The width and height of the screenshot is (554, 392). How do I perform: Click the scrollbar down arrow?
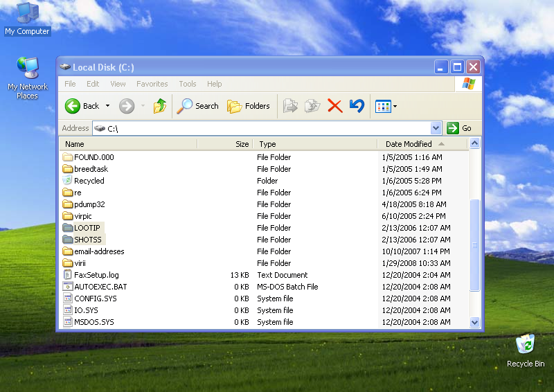(x=474, y=322)
